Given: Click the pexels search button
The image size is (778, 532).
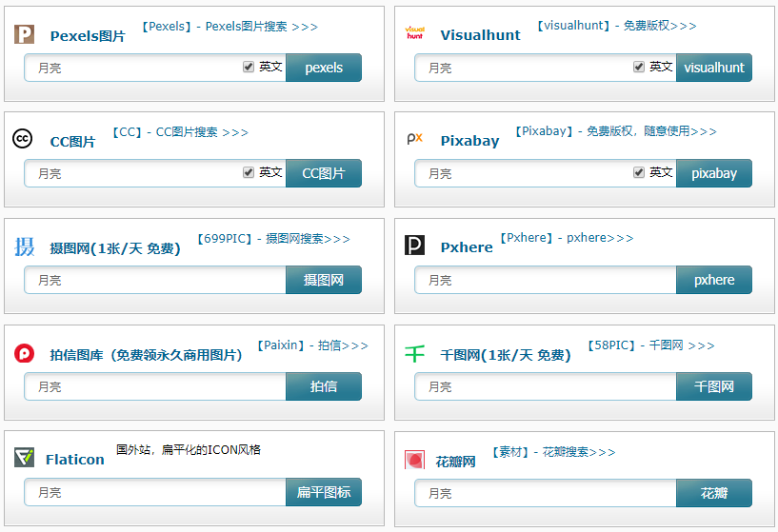Looking at the screenshot, I should pos(324,68).
